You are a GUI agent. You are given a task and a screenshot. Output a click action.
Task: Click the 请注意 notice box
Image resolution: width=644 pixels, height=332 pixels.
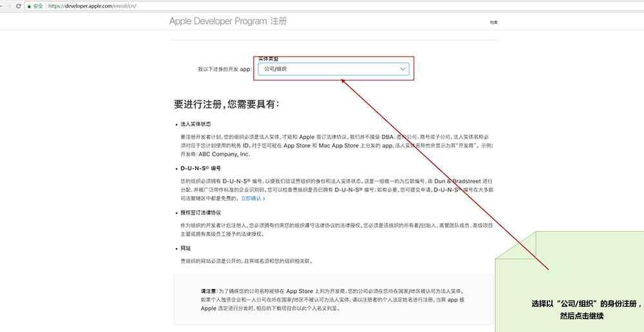(333, 300)
